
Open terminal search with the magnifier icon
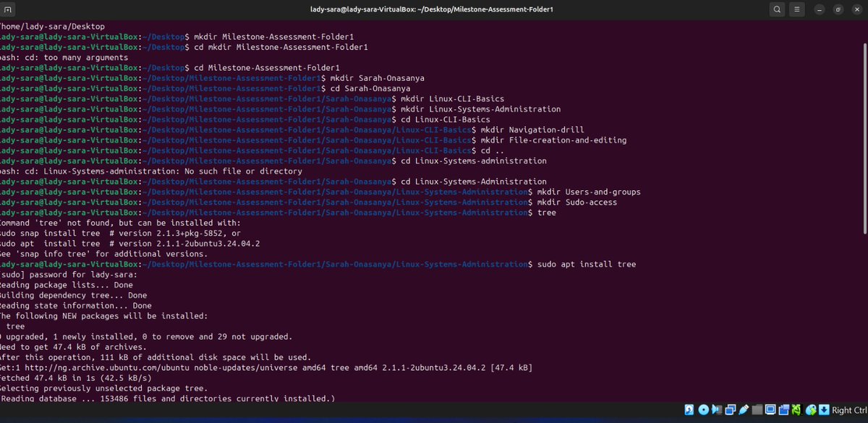[776, 10]
